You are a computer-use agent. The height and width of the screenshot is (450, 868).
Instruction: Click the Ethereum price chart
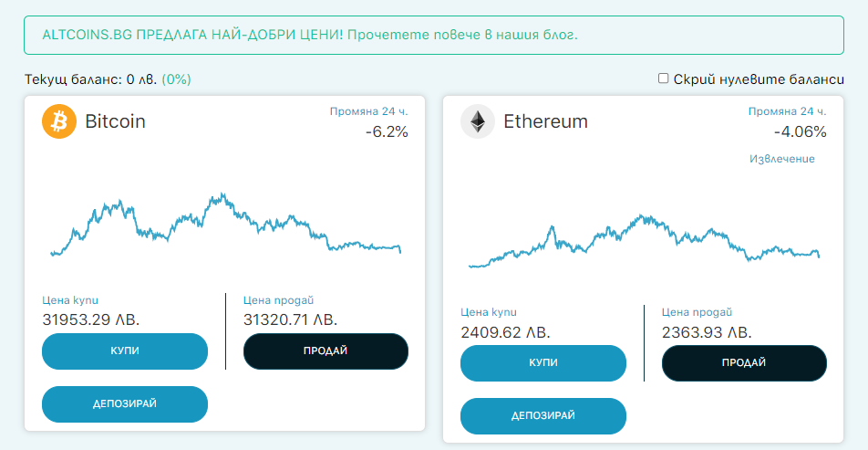click(644, 241)
